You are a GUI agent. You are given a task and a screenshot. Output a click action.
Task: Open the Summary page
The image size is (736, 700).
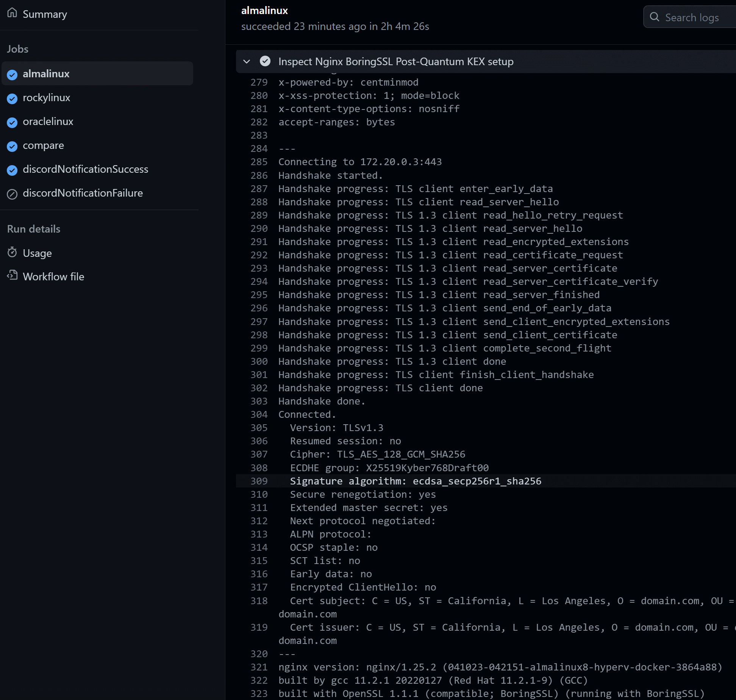(x=45, y=14)
